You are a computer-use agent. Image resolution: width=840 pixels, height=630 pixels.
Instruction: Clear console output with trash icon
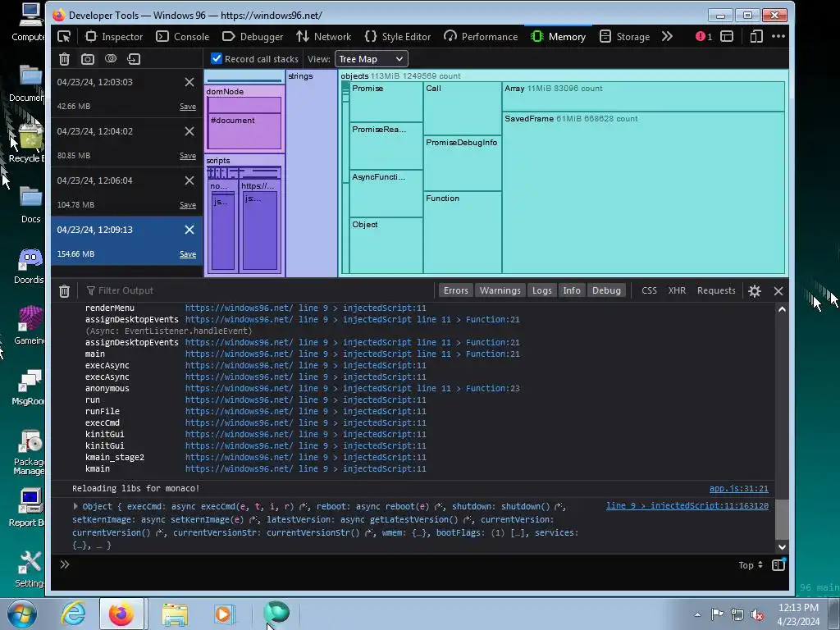(64, 291)
